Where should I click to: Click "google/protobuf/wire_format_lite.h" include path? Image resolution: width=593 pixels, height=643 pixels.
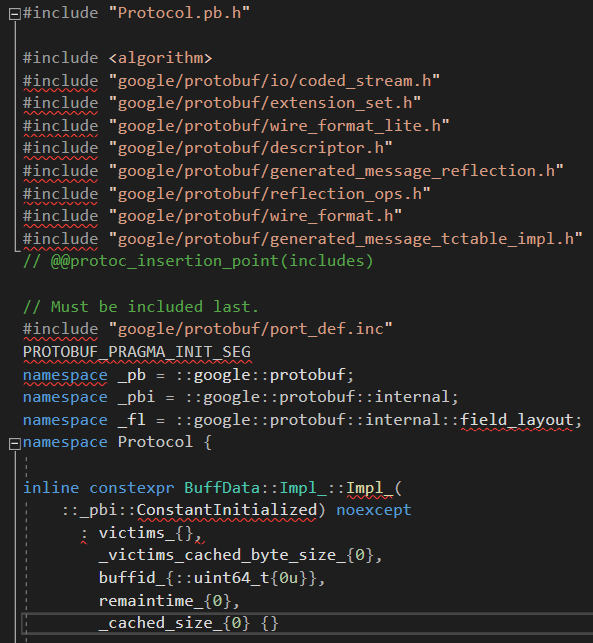point(279,126)
